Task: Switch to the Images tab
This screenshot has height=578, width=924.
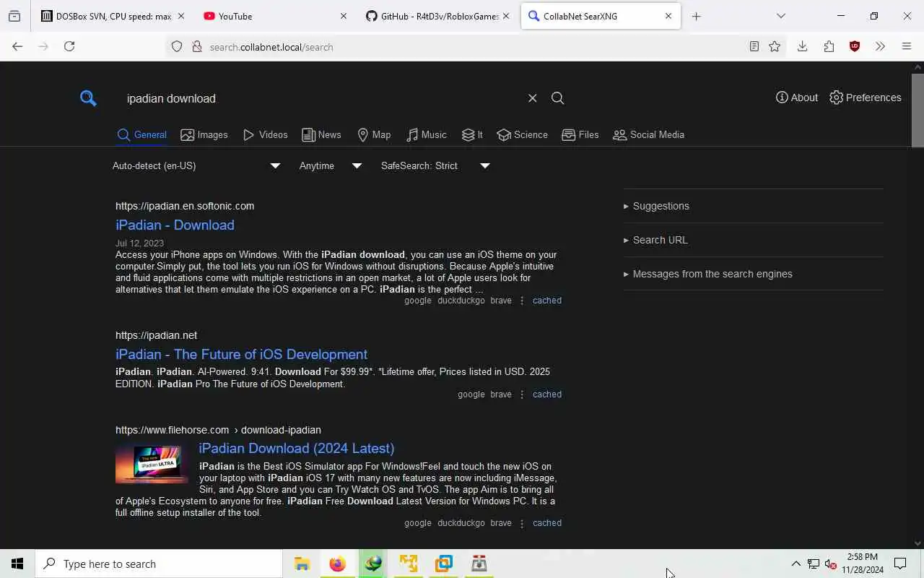Action: click(204, 134)
